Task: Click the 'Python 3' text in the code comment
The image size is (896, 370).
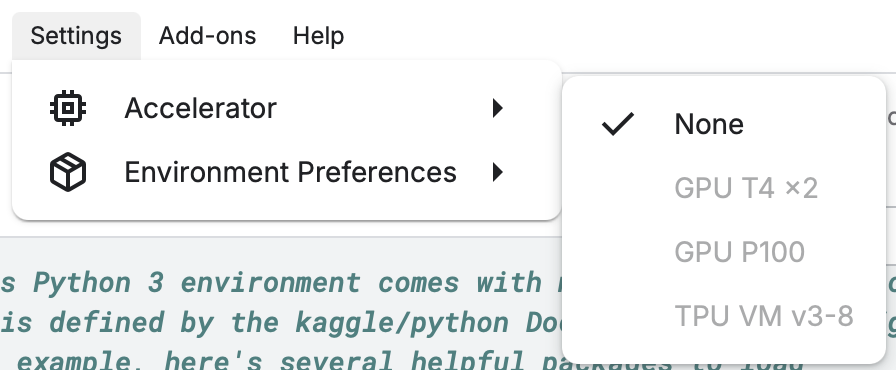Action: (98, 283)
